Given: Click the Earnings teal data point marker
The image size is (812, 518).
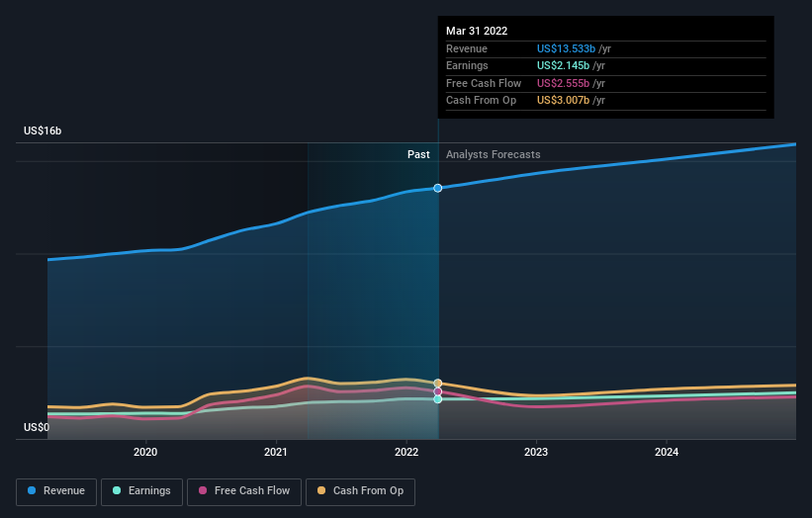Looking at the screenshot, I should [437, 399].
